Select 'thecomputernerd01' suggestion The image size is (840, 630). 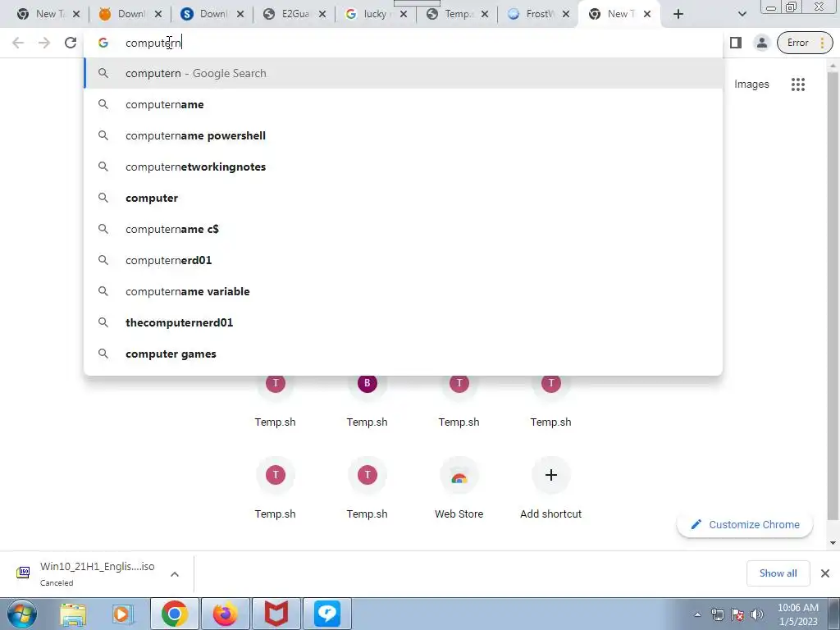pos(404,322)
